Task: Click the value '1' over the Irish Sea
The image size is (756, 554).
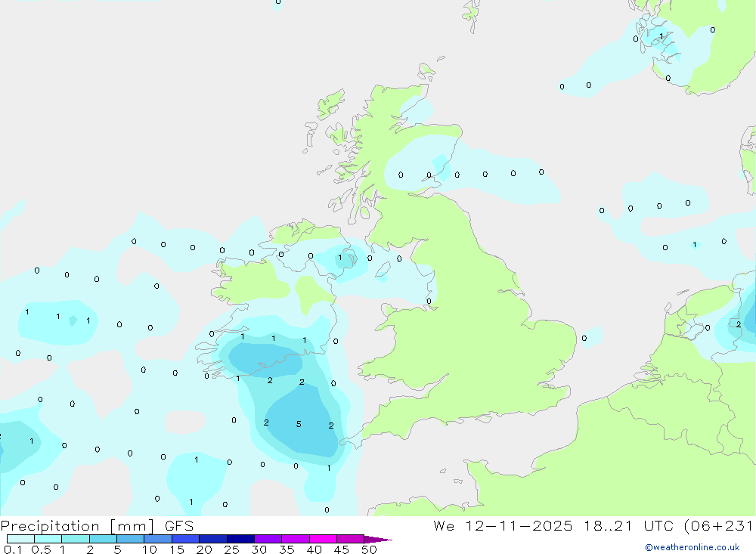Action: click(340, 258)
